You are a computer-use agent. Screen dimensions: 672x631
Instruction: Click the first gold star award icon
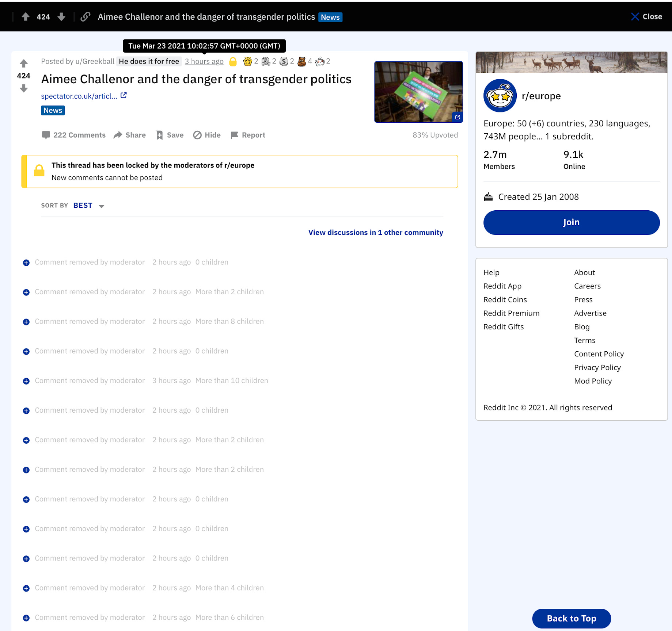[x=247, y=61]
